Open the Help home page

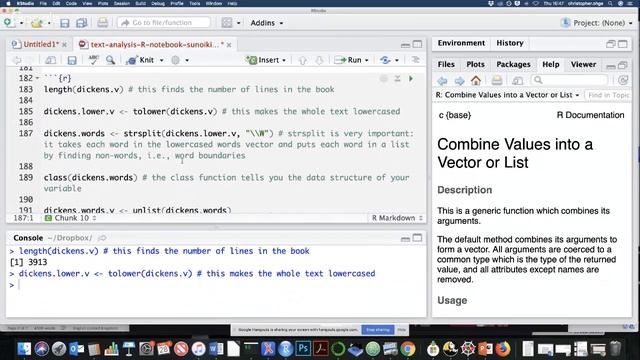point(476,80)
